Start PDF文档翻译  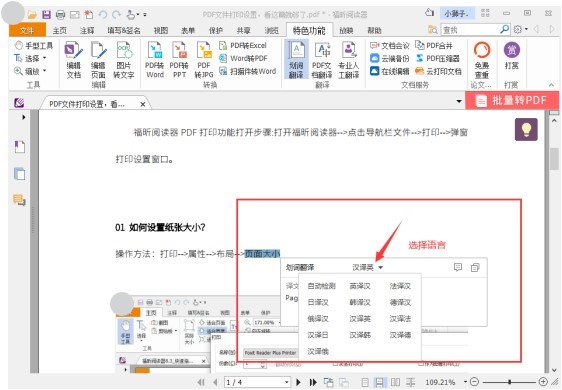322,60
